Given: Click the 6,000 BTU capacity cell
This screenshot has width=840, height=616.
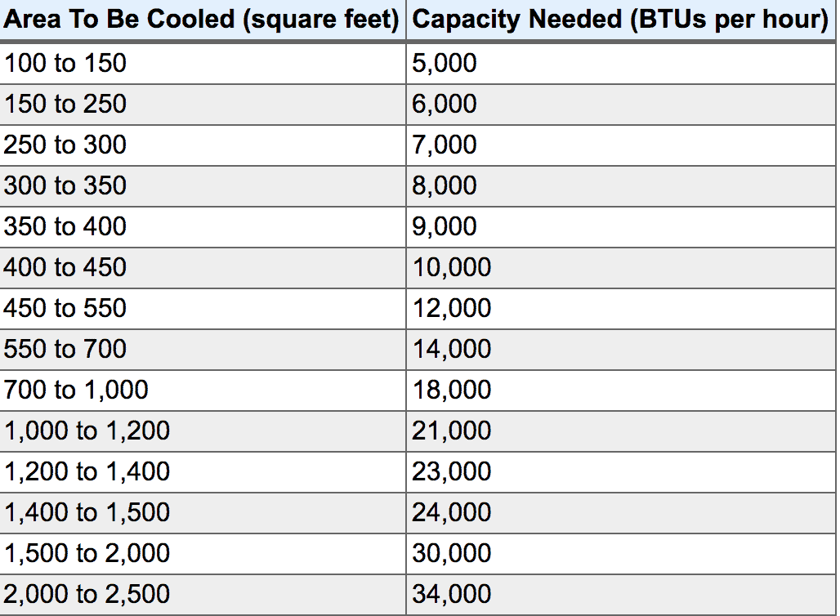Looking at the screenshot, I should (x=445, y=104).
